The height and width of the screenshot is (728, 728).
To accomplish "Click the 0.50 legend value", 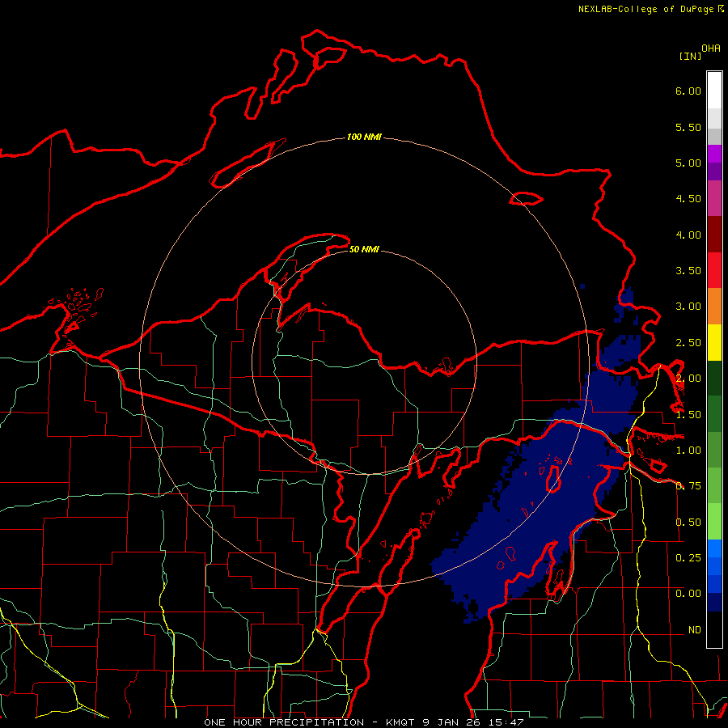I will (x=688, y=523).
